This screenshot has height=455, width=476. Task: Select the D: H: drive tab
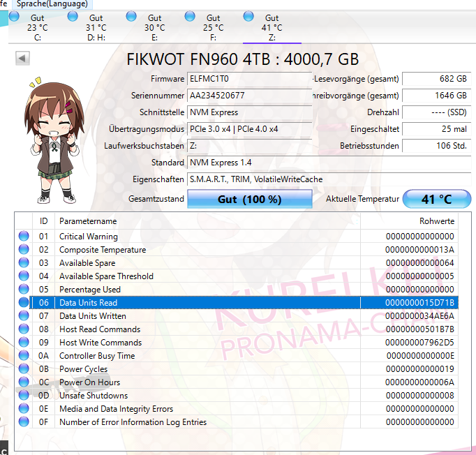tap(96, 28)
